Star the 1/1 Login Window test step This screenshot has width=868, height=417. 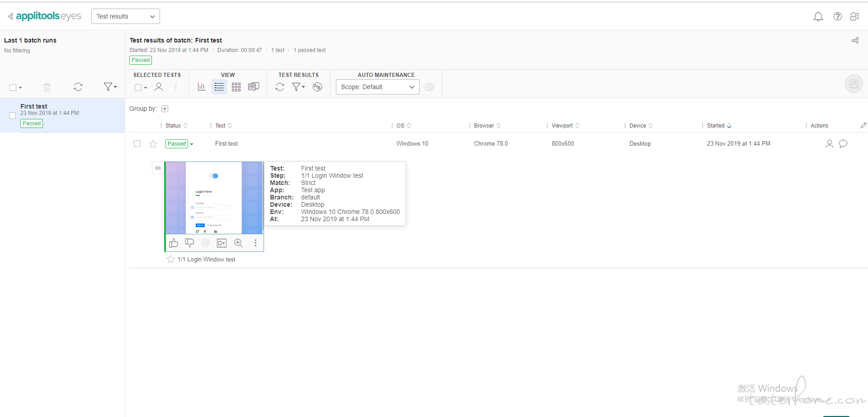[170, 259]
